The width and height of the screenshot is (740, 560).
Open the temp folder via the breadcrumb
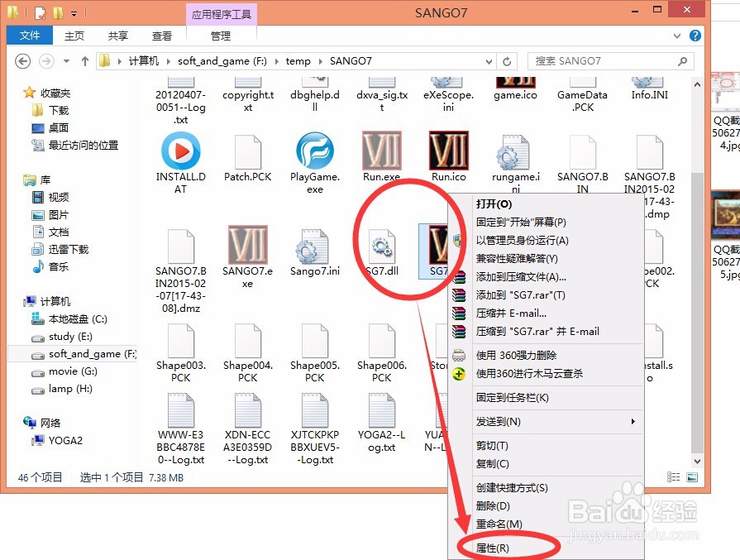[x=298, y=60]
